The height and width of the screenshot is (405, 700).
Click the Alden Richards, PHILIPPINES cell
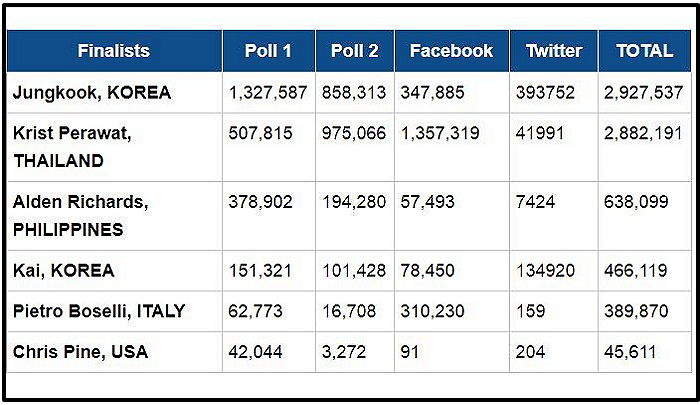(80, 215)
